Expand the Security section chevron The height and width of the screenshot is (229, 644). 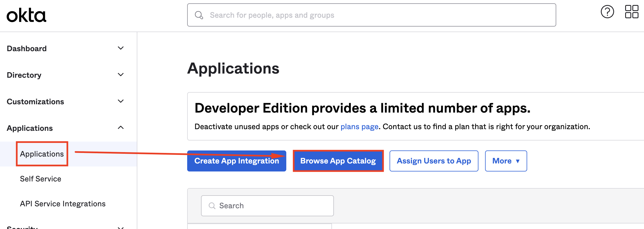tap(121, 227)
